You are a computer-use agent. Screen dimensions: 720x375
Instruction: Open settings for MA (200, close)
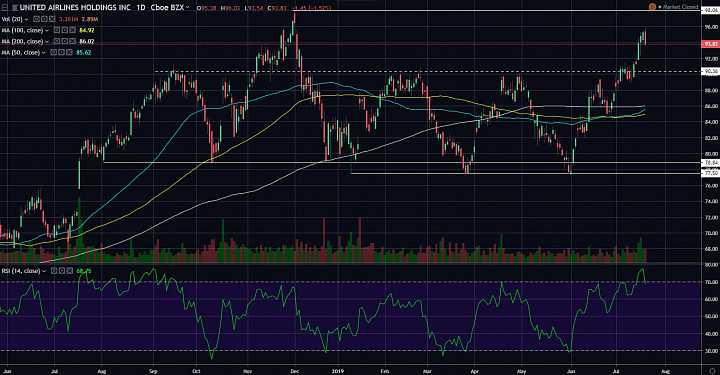65,41
